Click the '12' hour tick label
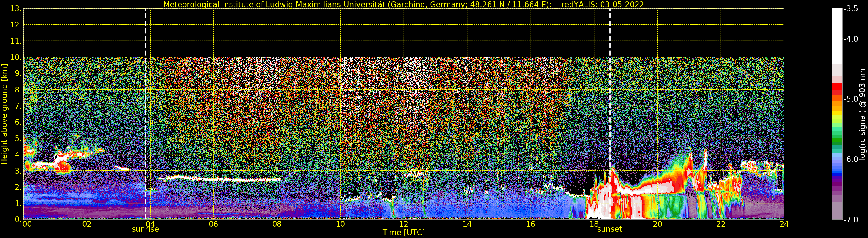Image resolution: width=868 pixels, height=238 pixels. coord(404,224)
